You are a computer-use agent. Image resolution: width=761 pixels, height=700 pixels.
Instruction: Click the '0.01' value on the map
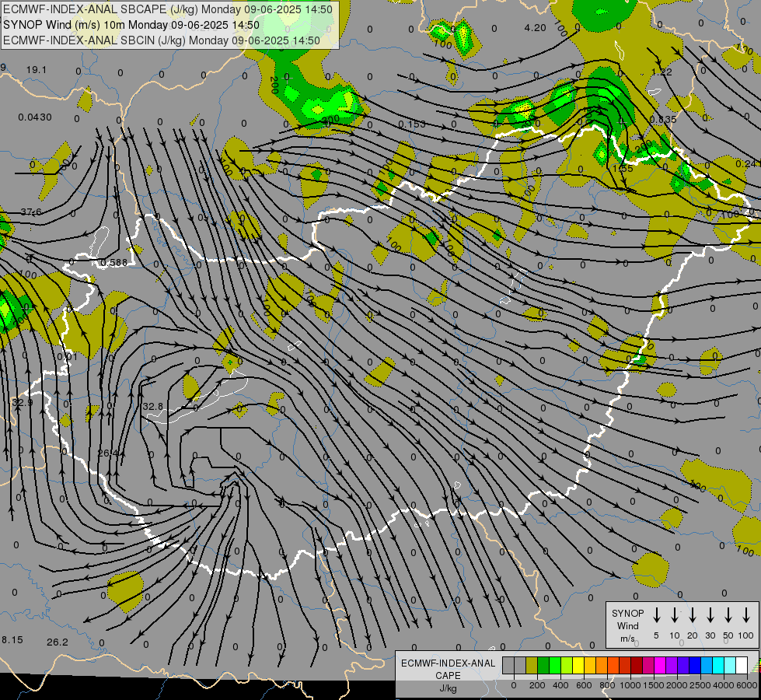tap(68, 356)
